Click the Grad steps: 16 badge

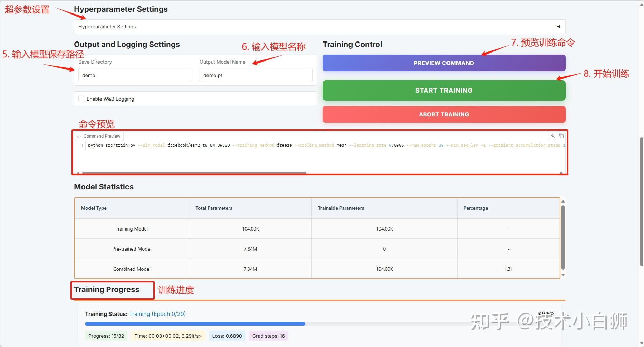268,336
